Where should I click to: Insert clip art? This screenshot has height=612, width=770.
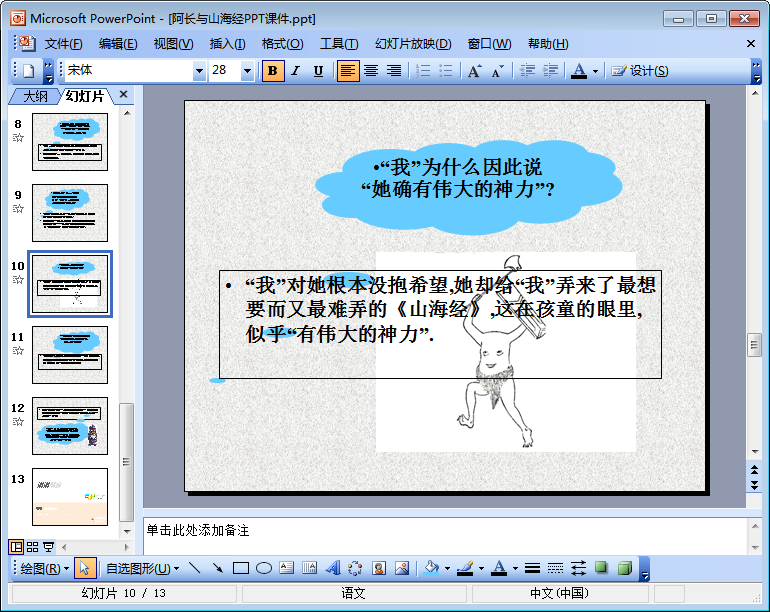tap(379, 568)
